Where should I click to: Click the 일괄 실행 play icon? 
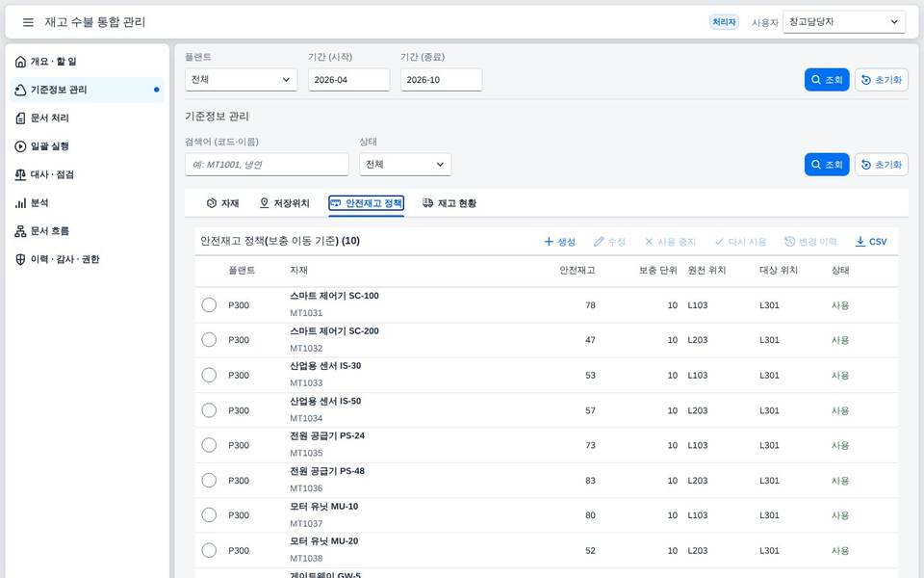pyautogui.click(x=20, y=146)
